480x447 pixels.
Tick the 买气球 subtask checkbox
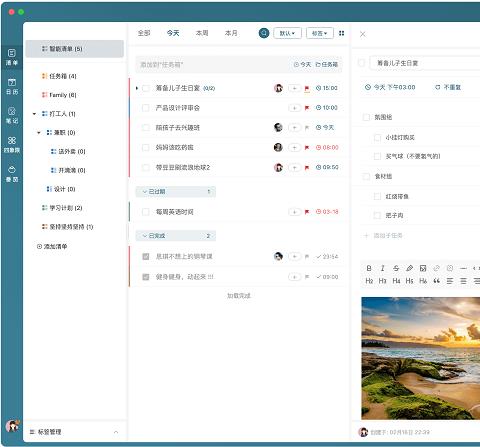377,156
